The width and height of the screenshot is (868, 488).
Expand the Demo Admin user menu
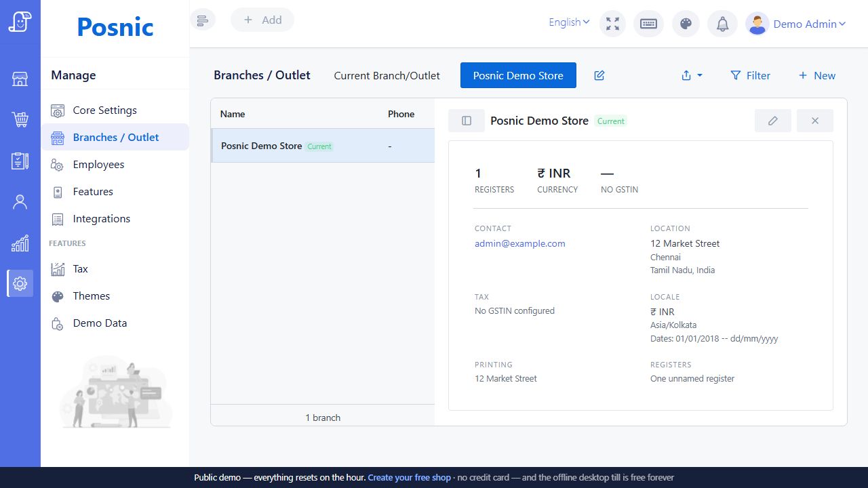coord(810,24)
